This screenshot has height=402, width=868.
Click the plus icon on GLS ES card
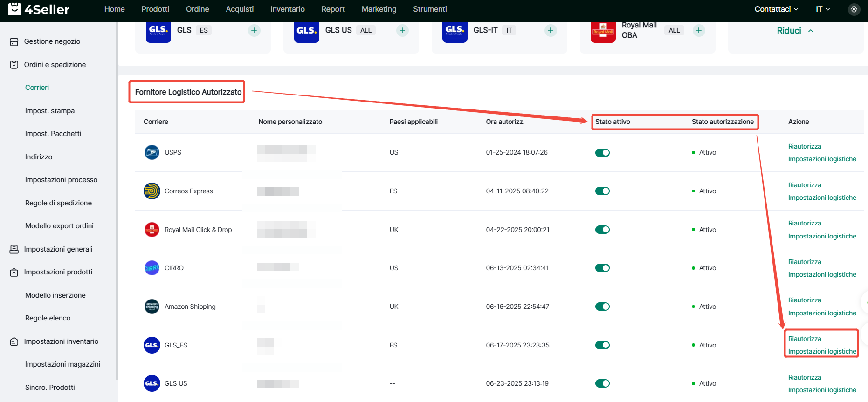click(254, 31)
